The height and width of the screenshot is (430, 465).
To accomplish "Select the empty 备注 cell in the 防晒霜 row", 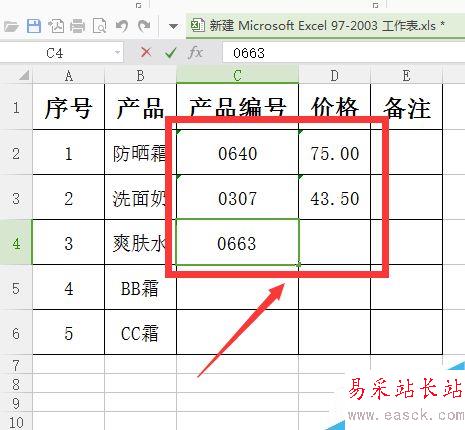I will tap(406, 153).
